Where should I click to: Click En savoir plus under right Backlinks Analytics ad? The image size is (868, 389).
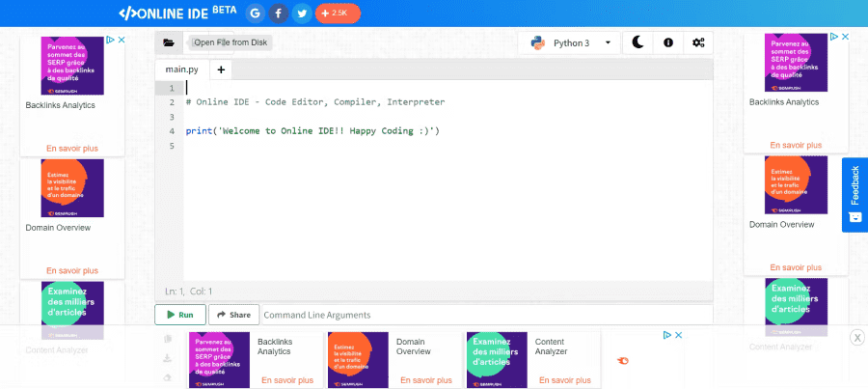796,145
